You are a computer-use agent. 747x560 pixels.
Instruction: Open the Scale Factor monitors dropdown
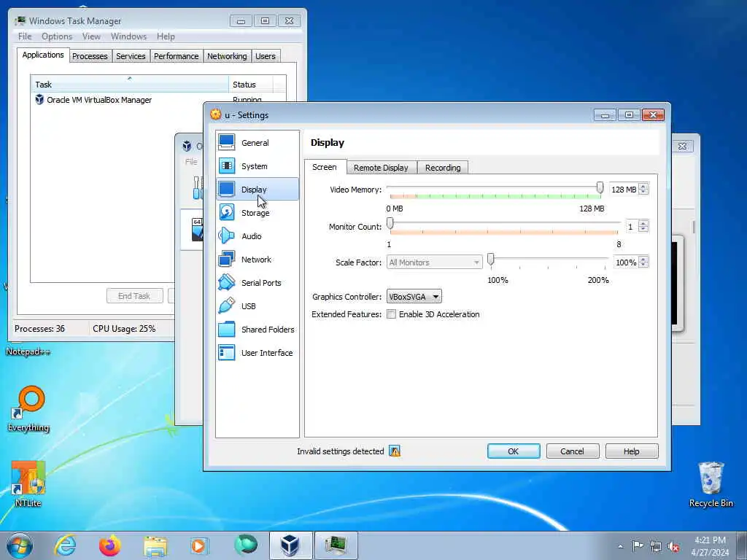click(434, 262)
